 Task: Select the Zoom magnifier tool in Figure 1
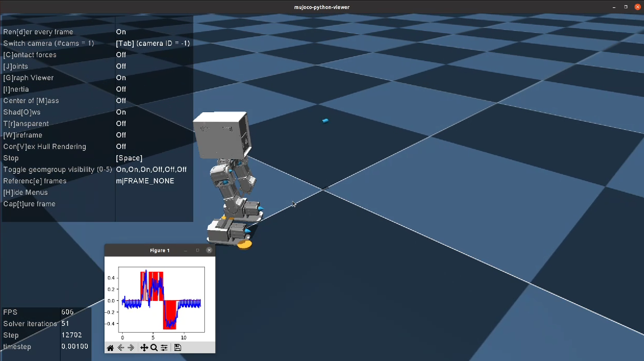pyautogui.click(x=154, y=348)
